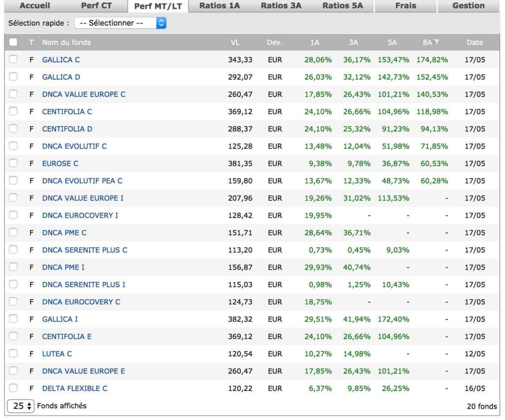
Task: Open DNCA VALUE EUROPE C fund page
Action: 84,94
